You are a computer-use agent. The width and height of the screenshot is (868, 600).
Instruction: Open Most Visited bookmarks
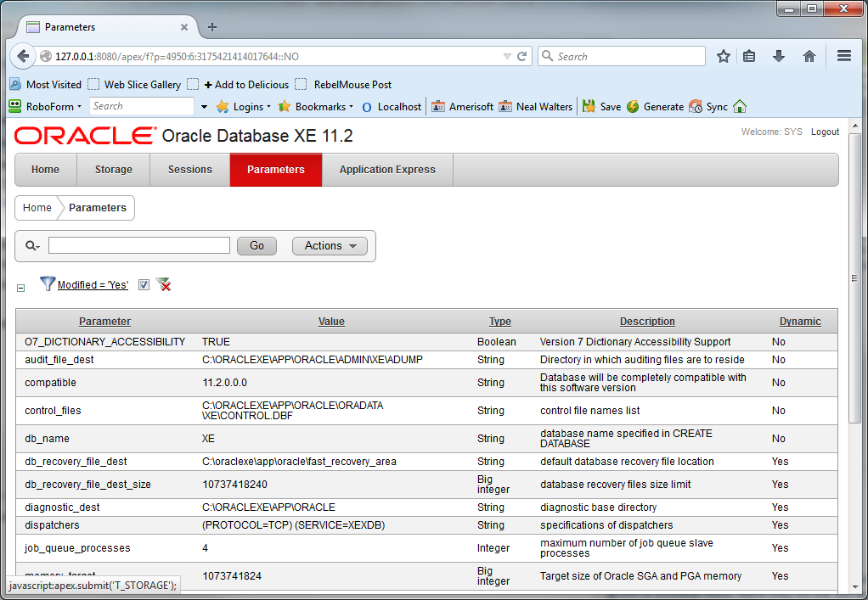pyautogui.click(x=46, y=85)
